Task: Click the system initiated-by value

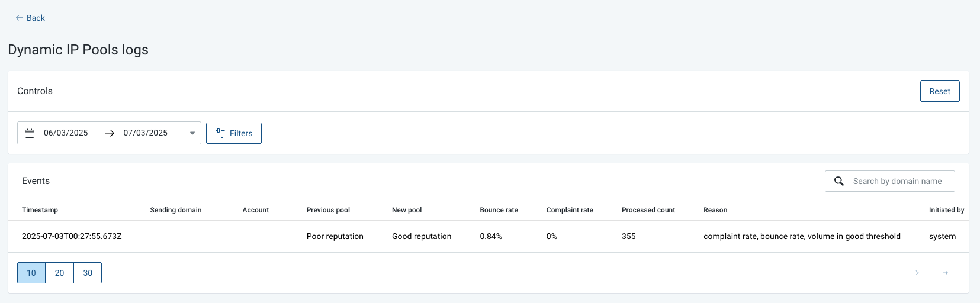Action: (x=942, y=236)
